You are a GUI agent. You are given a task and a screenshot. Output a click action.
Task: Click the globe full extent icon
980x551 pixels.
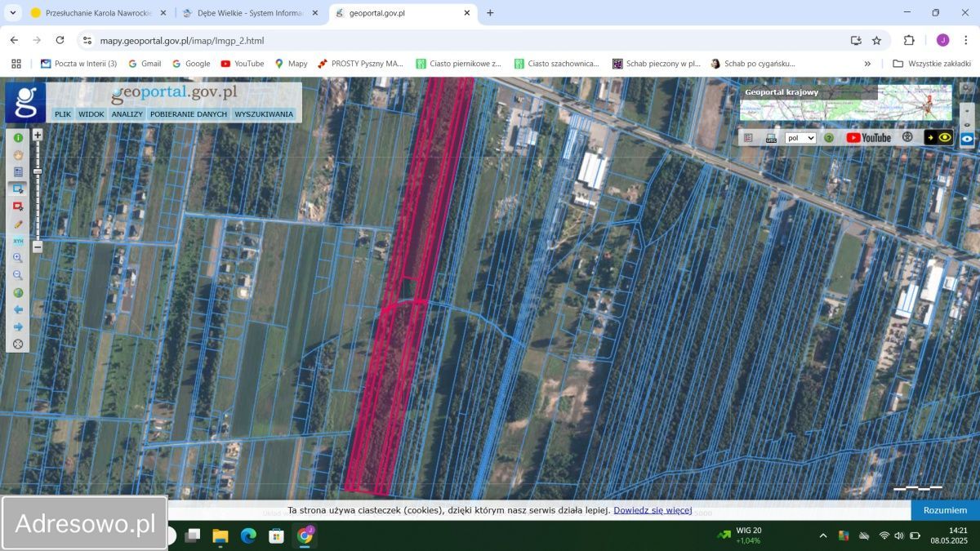pos(18,292)
